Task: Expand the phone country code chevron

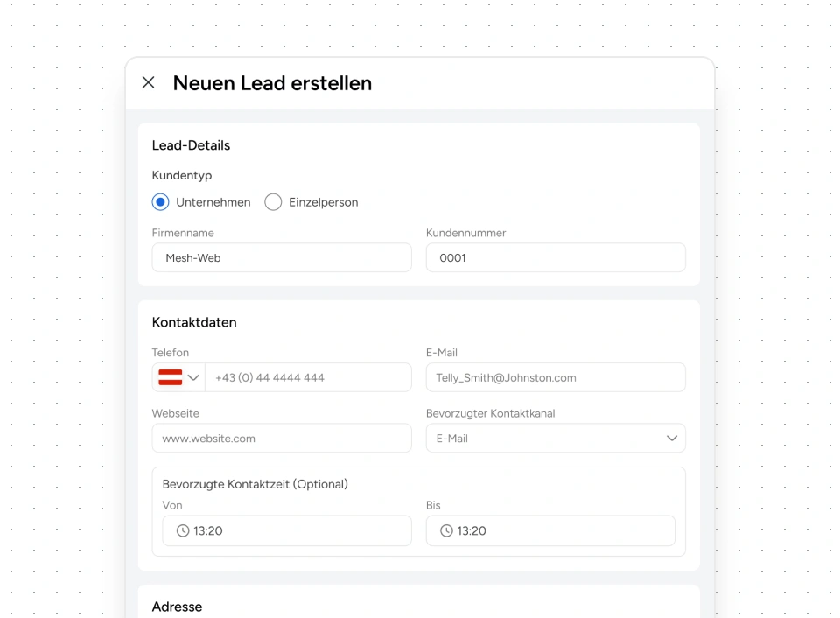Action: [193, 377]
